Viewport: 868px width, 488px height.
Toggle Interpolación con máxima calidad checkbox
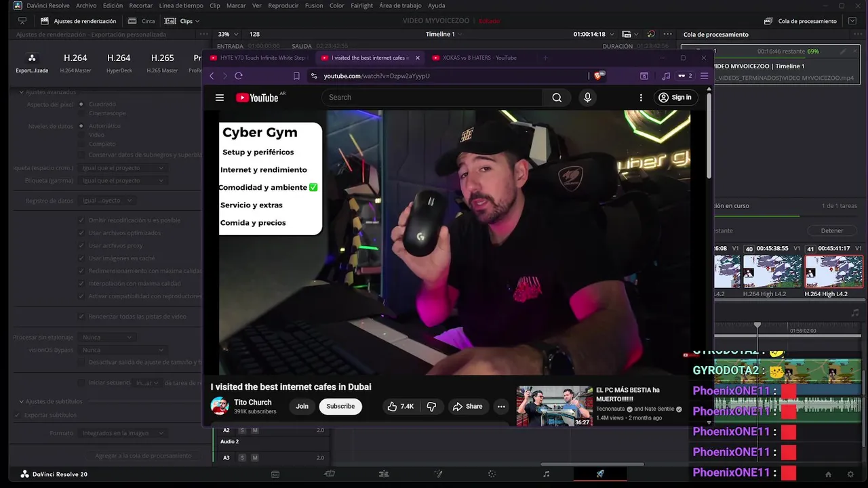pyautogui.click(x=81, y=283)
